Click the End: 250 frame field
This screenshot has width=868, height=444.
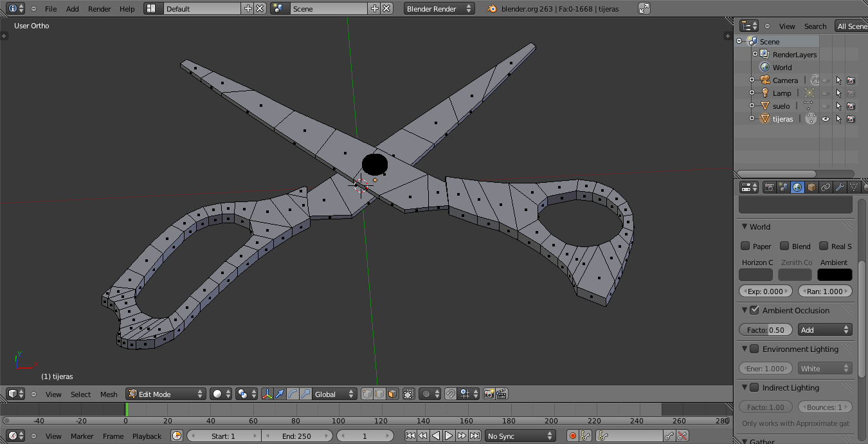click(x=296, y=436)
